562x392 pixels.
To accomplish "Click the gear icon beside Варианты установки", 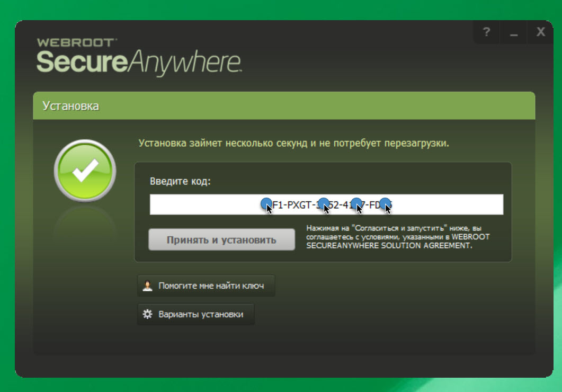I will pos(147,314).
